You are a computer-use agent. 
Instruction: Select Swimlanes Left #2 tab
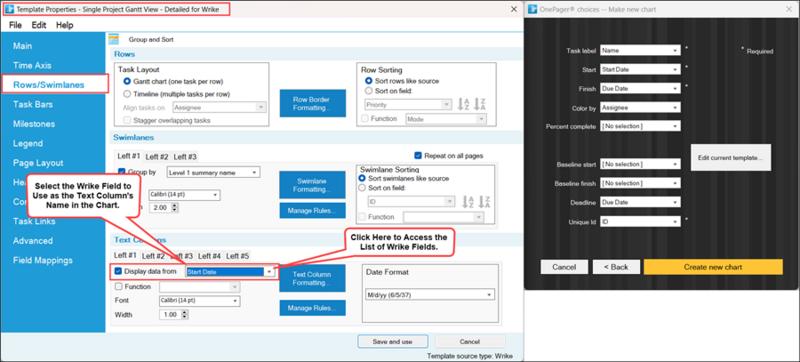pos(157,157)
